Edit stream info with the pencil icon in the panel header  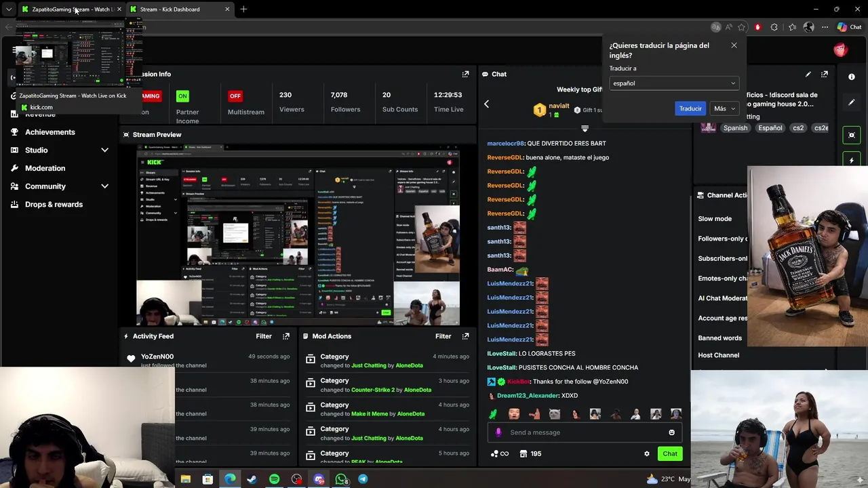click(x=808, y=74)
